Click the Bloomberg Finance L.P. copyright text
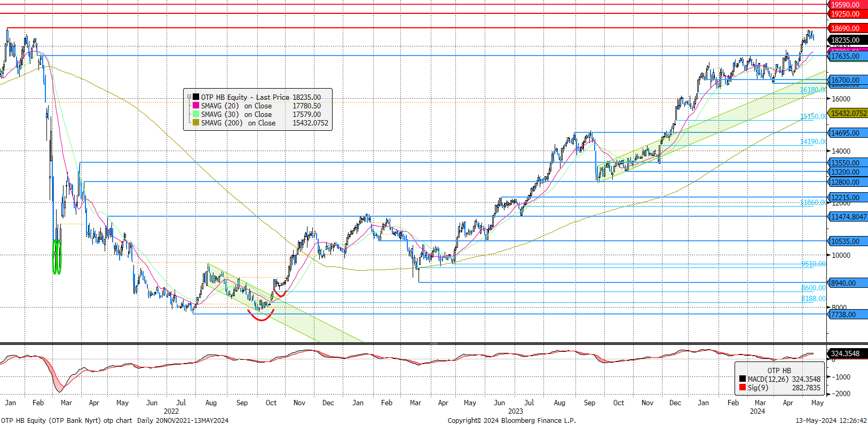Screen dimensions: 868x425 coord(511,420)
